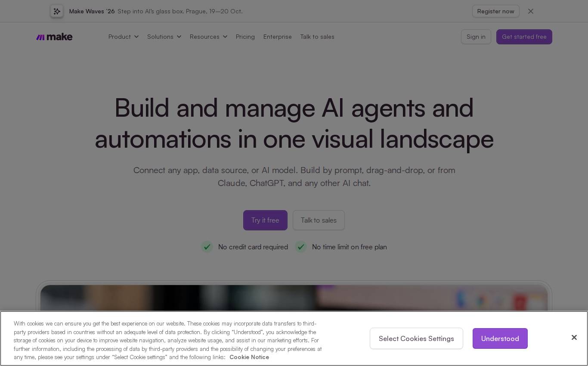Click the Make logo

pos(54,37)
